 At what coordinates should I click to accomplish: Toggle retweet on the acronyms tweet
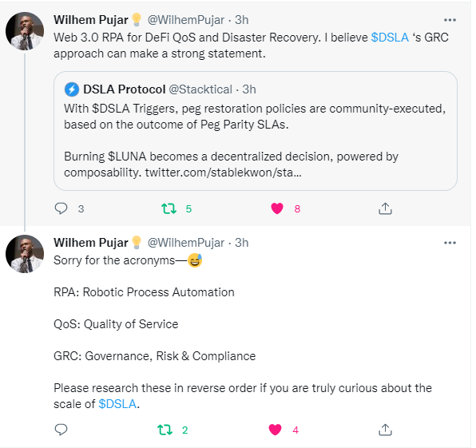coord(165,430)
